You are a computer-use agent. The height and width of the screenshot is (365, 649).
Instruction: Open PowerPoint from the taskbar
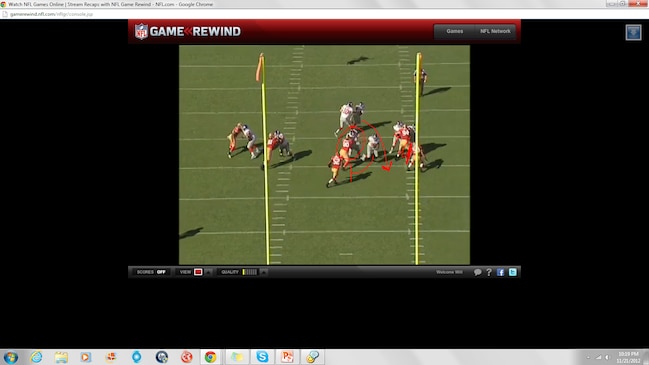[x=287, y=357]
